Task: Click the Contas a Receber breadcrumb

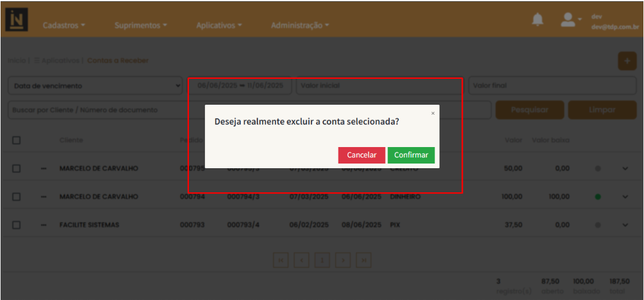Action: coord(118,61)
